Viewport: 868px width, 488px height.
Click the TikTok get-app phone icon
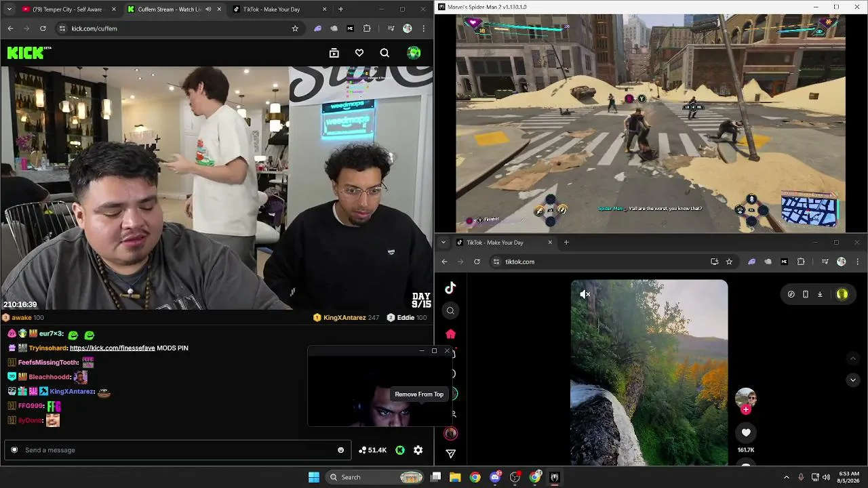pos(805,294)
